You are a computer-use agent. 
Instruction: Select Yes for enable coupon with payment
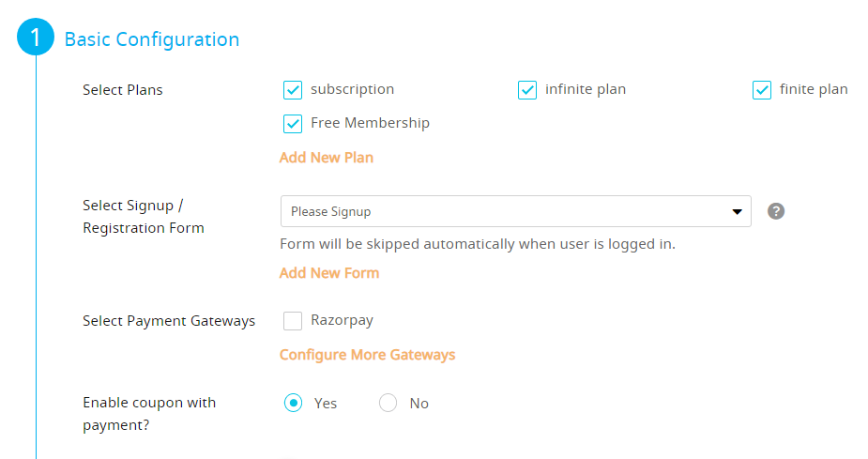[x=293, y=403]
